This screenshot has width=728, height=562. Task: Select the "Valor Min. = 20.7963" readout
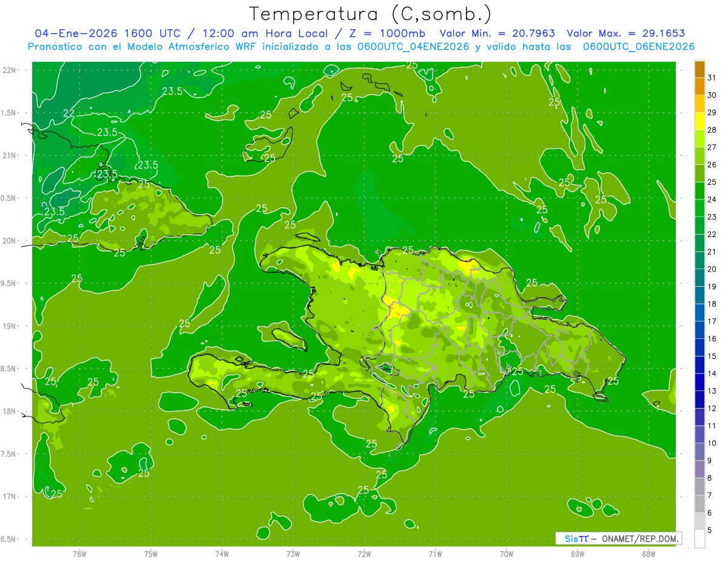(x=497, y=33)
